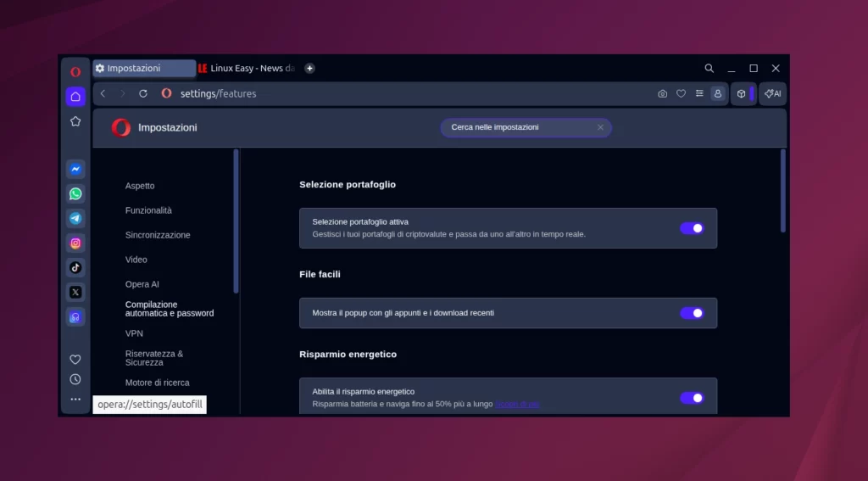
Task: Click the Impostazioni header title
Action: click(x=168, y=127)
